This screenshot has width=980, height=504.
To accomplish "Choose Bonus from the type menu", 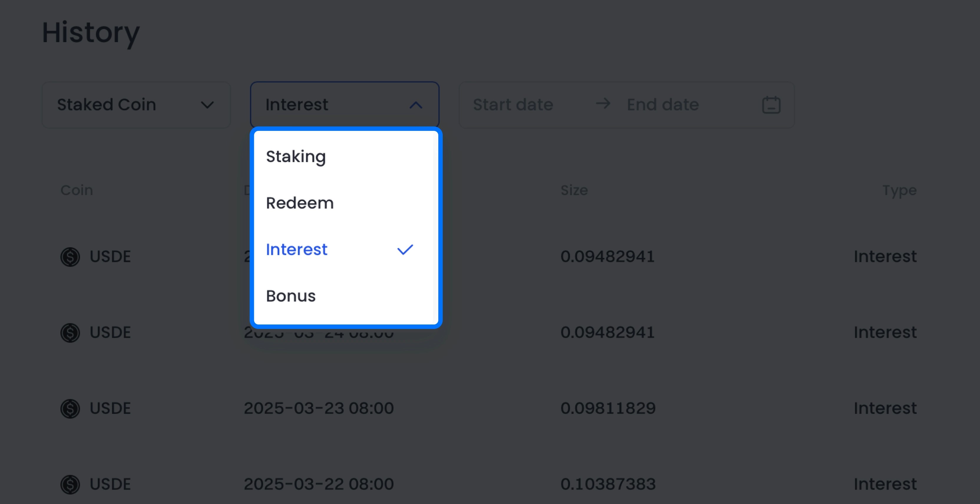I will tap(291, 296).
